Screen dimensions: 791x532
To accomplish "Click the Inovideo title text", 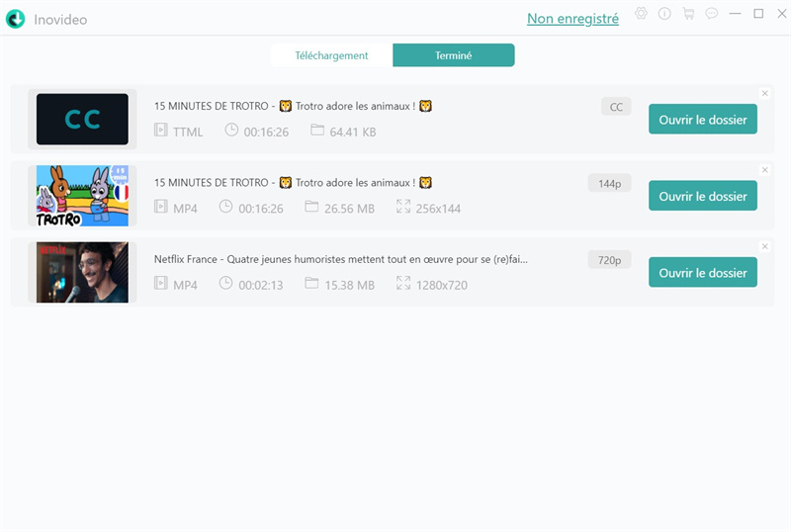I will [x=60, y=20].
